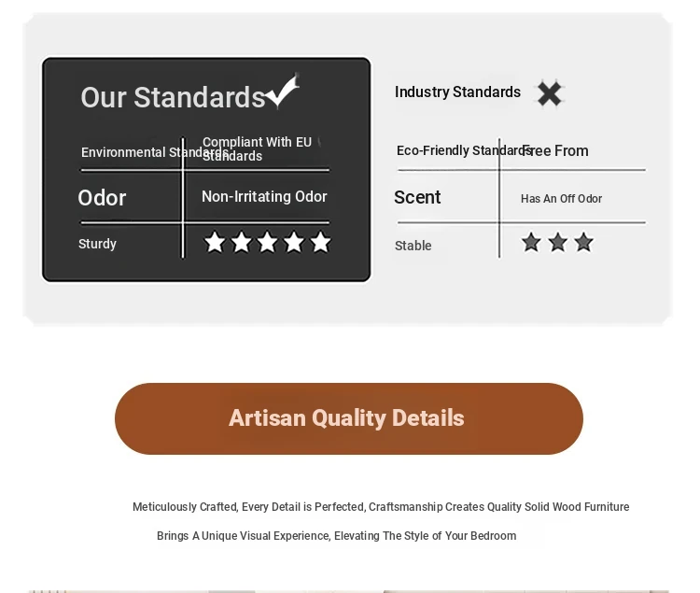
Task: Click the Compliant With EU Standards text
Action: (x=257, y=148)
